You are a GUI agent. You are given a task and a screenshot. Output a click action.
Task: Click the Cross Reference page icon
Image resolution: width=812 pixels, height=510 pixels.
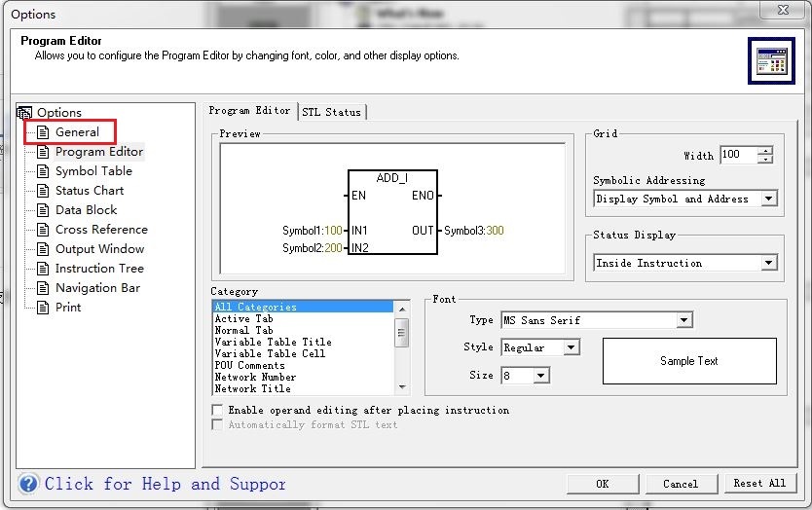pyautogui.click(x=43, y=230)
